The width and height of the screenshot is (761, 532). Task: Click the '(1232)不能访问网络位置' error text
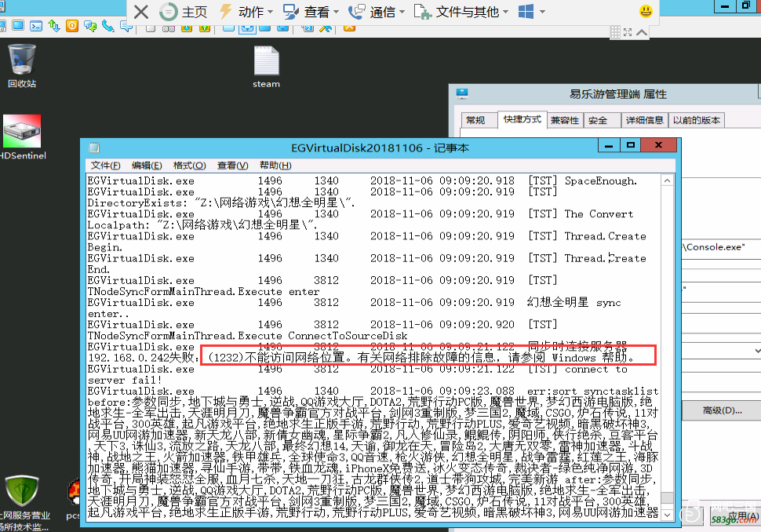point(277,358)
